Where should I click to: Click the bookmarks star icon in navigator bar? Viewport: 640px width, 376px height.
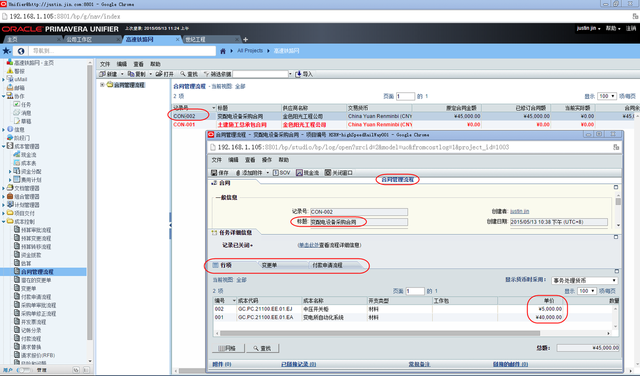coord(7,51)
